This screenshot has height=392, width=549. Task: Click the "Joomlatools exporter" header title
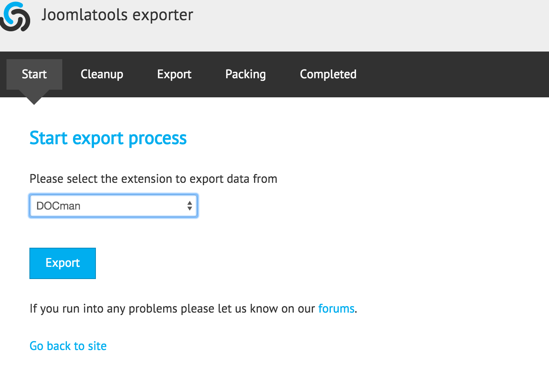pyautogui.click(x=117, y=15)
